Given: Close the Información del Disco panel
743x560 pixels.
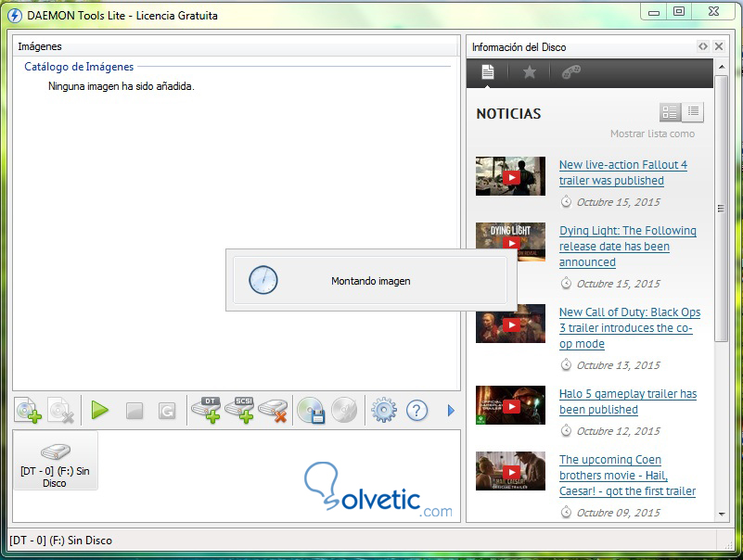Looking at the screenshot, I should click(x=719, y=46).
